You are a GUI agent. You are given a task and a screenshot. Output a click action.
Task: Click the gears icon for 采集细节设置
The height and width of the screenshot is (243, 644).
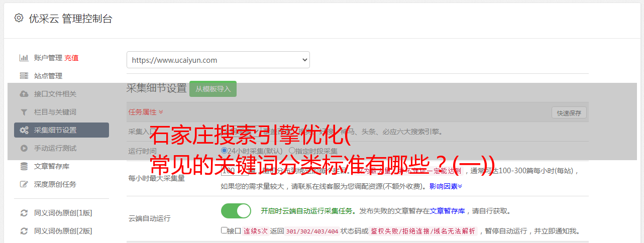click(24, 130)
